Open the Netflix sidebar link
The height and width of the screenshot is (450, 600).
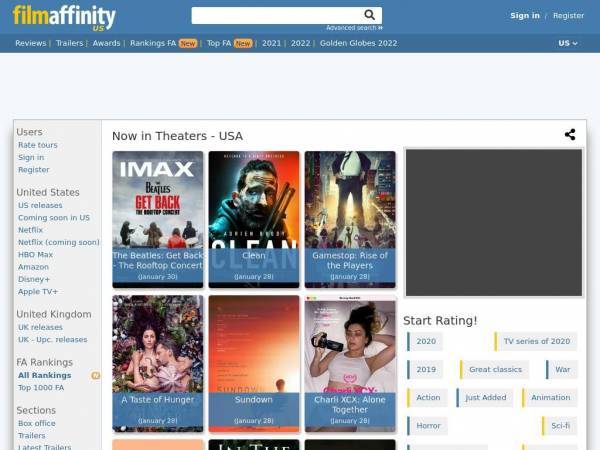coord(30,230)
